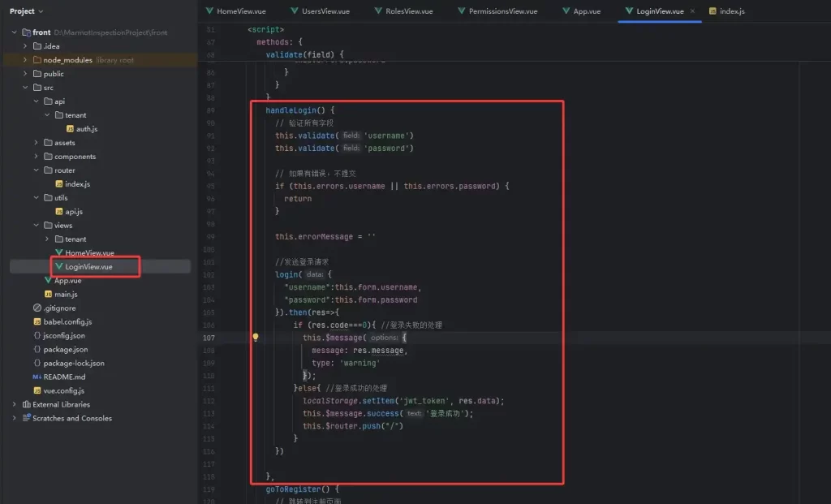
Task: Close the LoginView.vue editor tab
Action: 692,11
